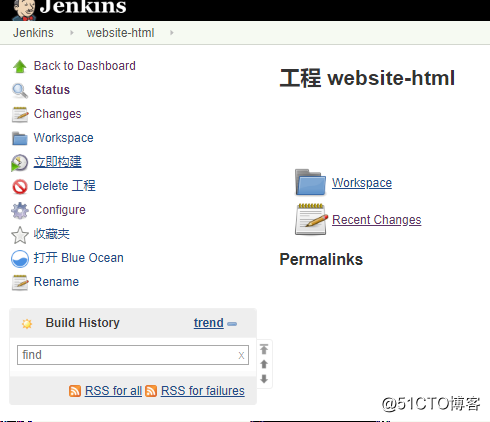490x422 pixels.
Task: Clear the find box with the x
Action: click(x=241, y=355)
